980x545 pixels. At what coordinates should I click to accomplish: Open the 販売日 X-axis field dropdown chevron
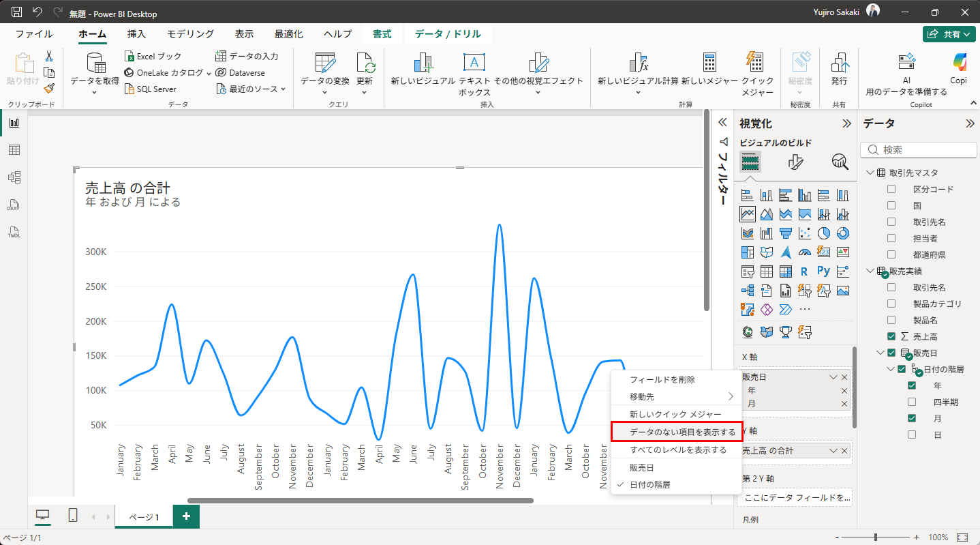point(833,377)
